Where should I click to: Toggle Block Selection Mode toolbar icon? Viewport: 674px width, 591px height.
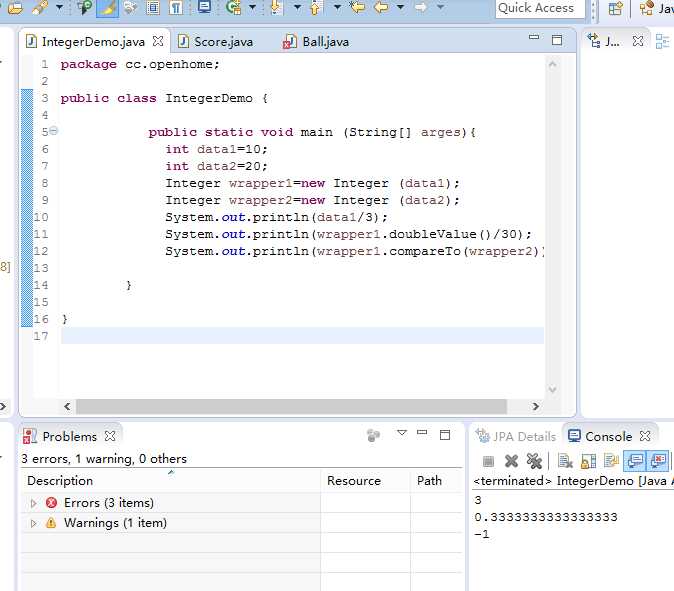[x=153, y=7]
